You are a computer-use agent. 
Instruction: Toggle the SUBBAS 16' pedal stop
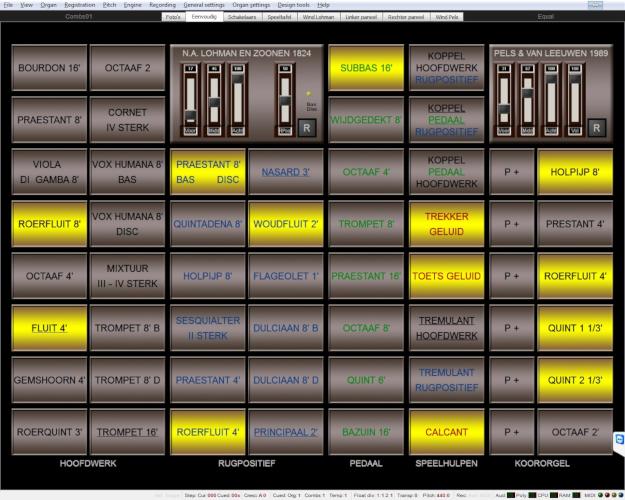tap(366, 67)
